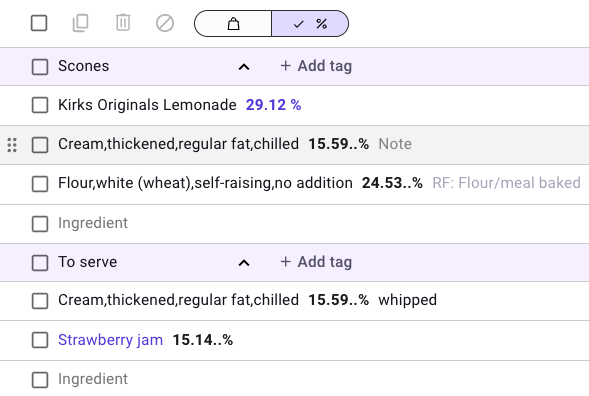The width and height of the screenshot is (589, 396).
Task: Tick the Flour self-raising ingredient checkbox
Action: [40, 184]
